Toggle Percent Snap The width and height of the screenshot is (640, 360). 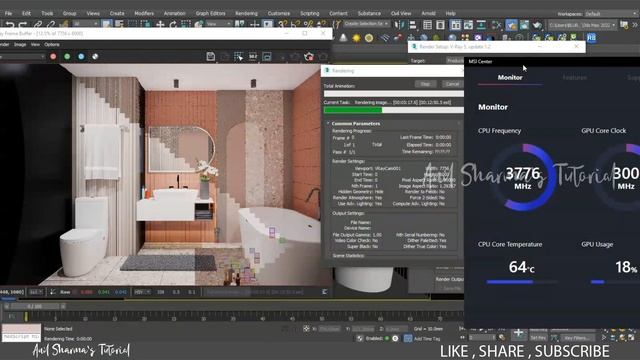309,24
